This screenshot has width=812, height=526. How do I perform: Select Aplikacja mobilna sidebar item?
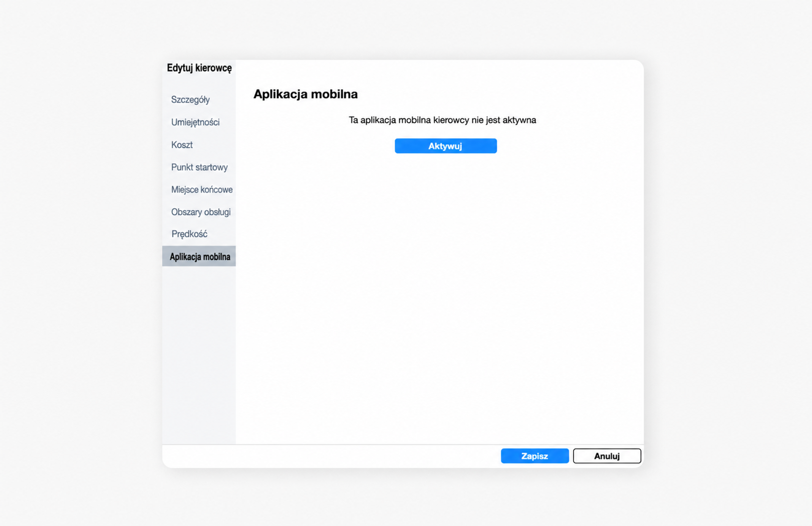point(199,256)
